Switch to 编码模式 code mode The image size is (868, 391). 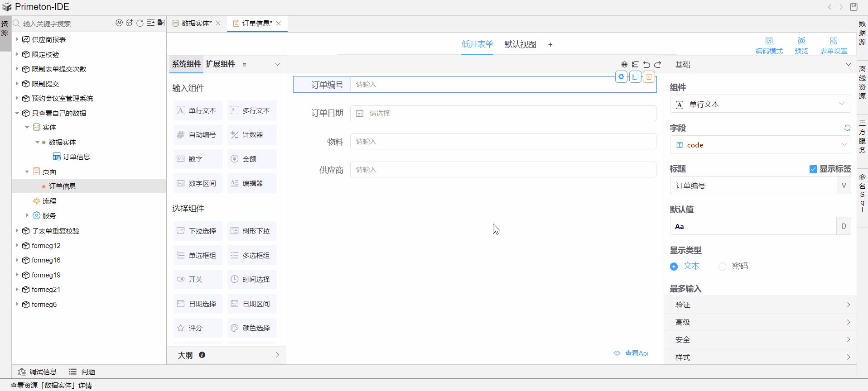769,45
